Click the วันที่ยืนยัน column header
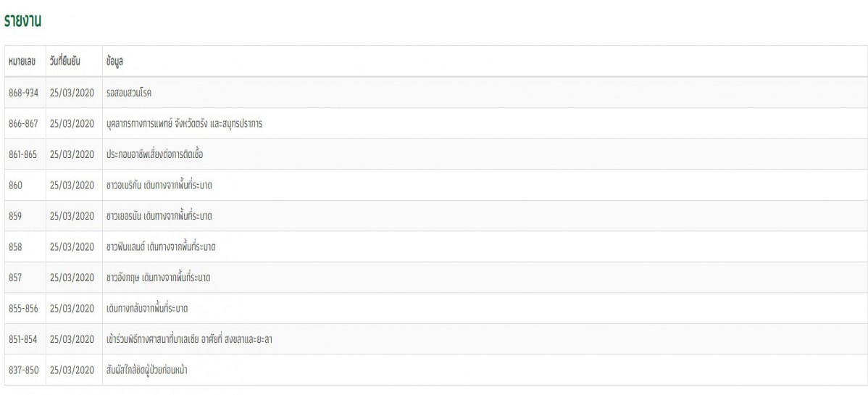 pos(64,62)
